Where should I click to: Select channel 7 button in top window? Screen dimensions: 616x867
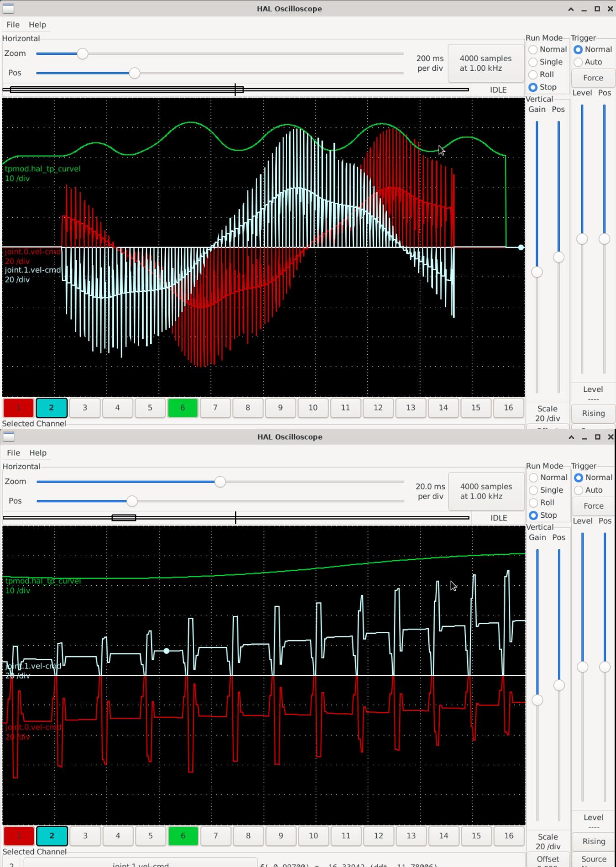(215, 408)
